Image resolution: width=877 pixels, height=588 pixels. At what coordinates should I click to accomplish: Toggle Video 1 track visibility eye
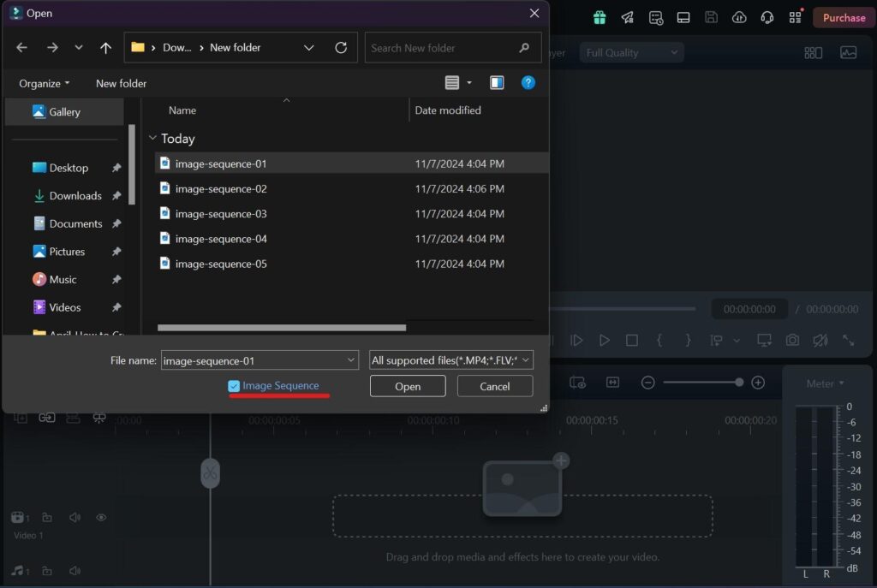coord(101,517)
